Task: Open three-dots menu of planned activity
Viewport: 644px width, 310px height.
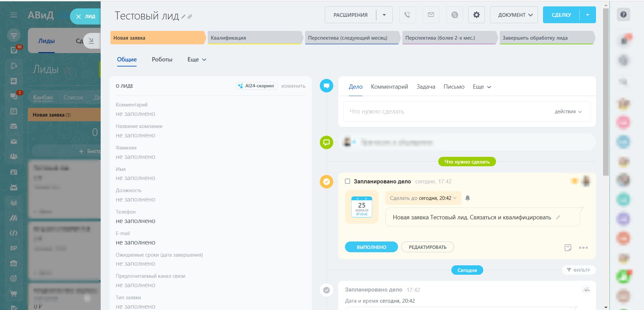Action: (583, 248)
